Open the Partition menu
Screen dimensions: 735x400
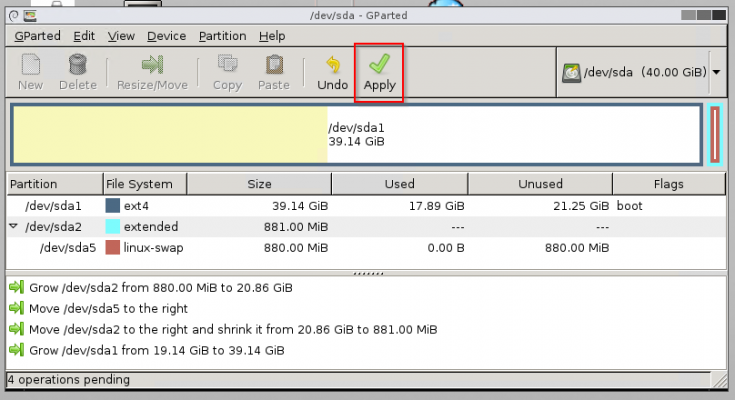point(222,36)
